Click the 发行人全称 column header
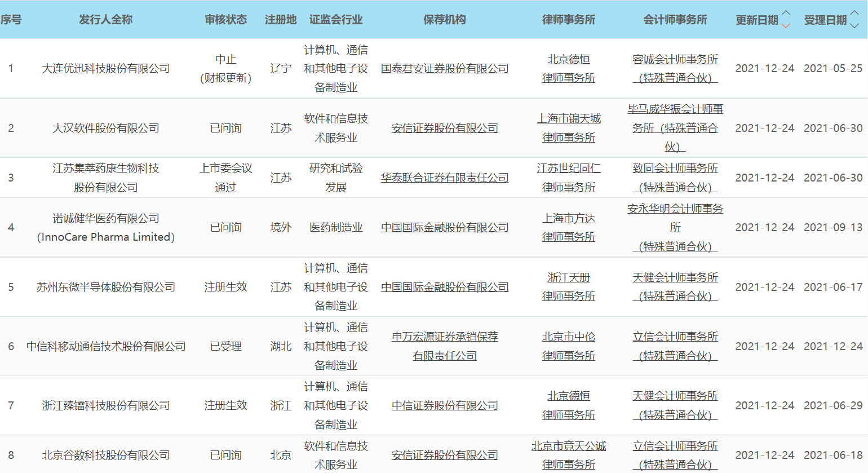Screen dimensions: 868x473 (x=105, y=19)
